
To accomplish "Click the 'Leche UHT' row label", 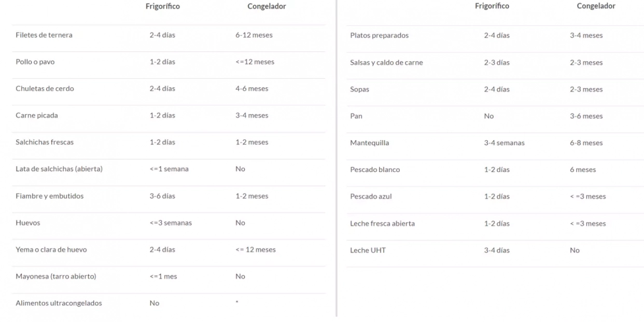I will point(368,250).
